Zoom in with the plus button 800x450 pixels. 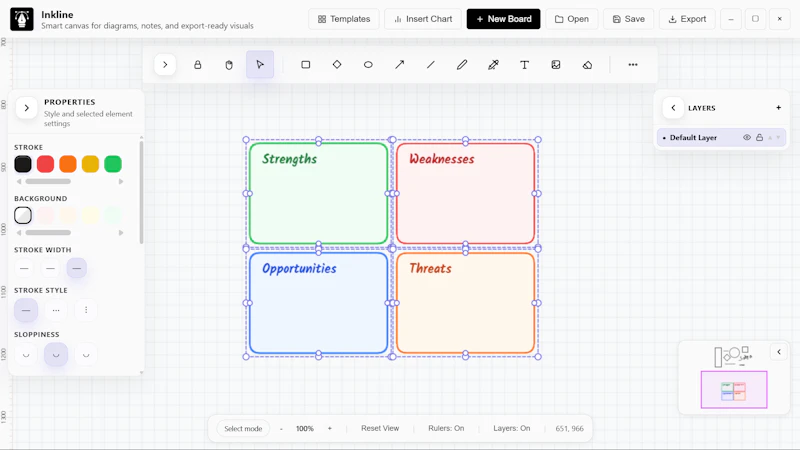click(330, 429)
